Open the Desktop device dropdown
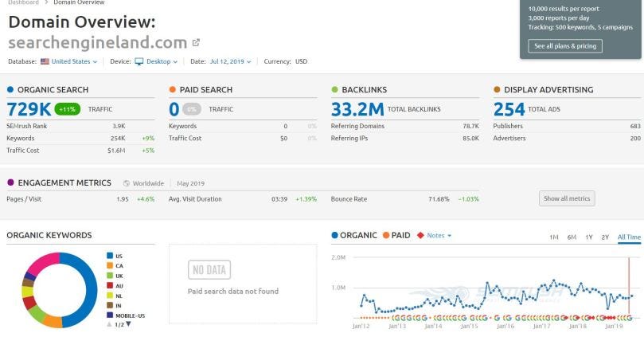The width and height of the screenshot is (644, 337). (162, 61)
